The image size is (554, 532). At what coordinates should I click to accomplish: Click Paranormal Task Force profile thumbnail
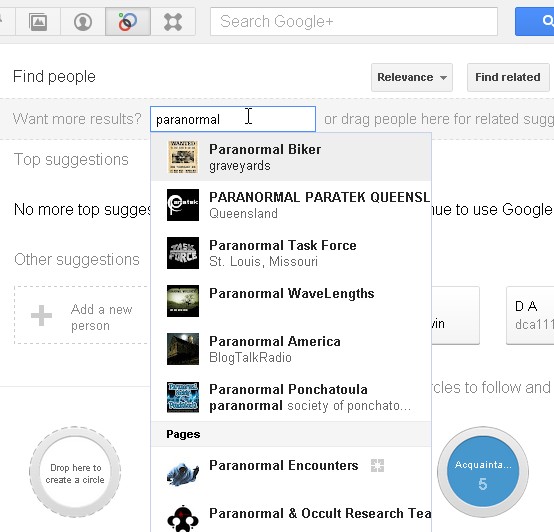click(183, 253)
